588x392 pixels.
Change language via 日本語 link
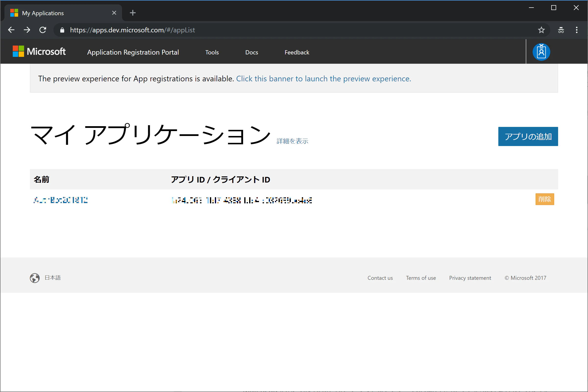point(53,278)
